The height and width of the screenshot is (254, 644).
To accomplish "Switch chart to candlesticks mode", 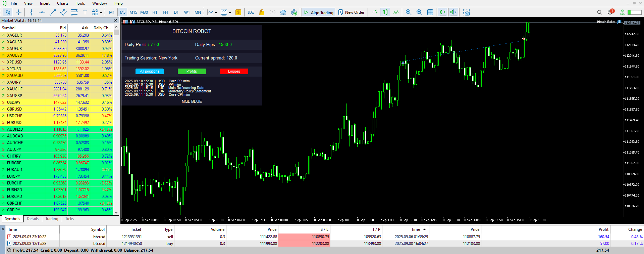I will pyautogui.click(x=385, y=12).
